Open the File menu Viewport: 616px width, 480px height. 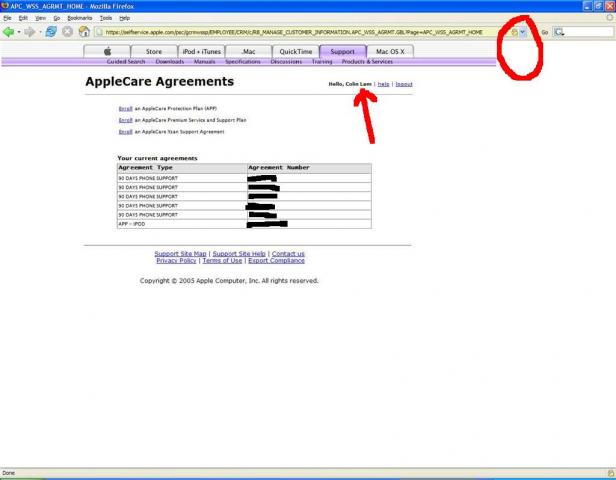[x=7, y=18]
